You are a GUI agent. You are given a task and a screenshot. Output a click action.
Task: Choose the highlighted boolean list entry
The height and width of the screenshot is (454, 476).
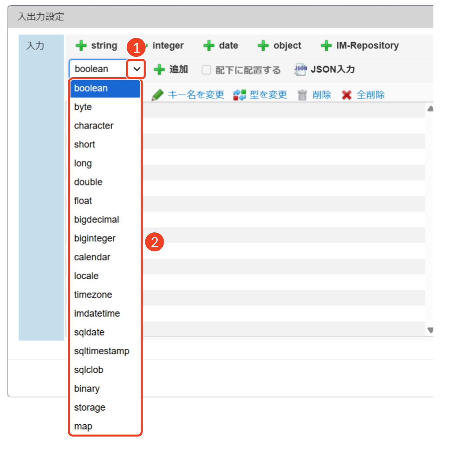[91, 88]
